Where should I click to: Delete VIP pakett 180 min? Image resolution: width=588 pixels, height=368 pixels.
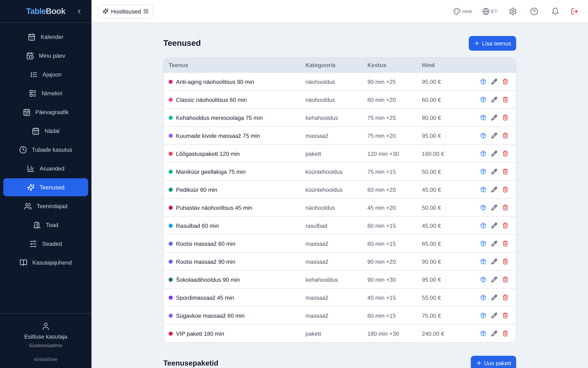[505, 334]
